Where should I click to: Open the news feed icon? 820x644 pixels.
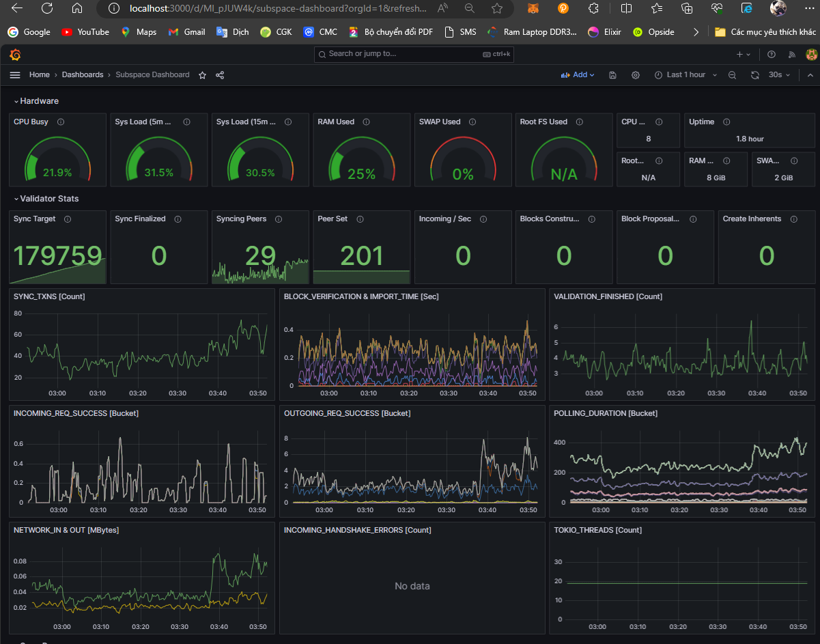point(792,55)
